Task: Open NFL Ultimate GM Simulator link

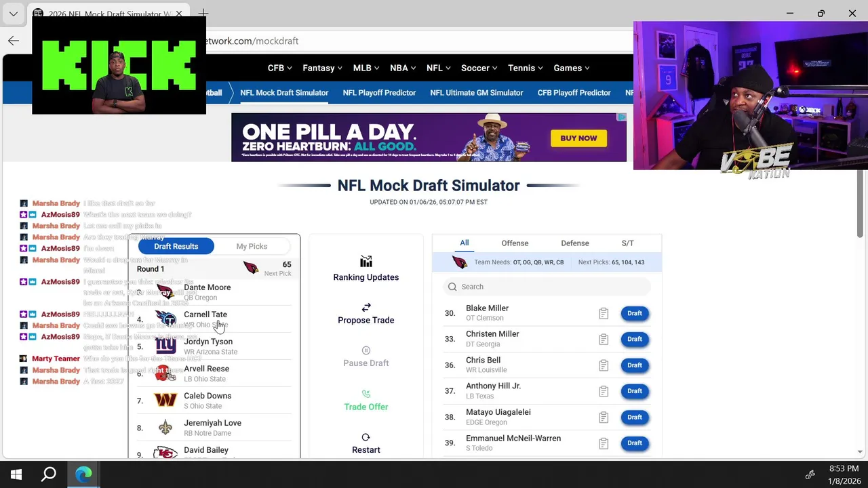Action: point(477,93)
